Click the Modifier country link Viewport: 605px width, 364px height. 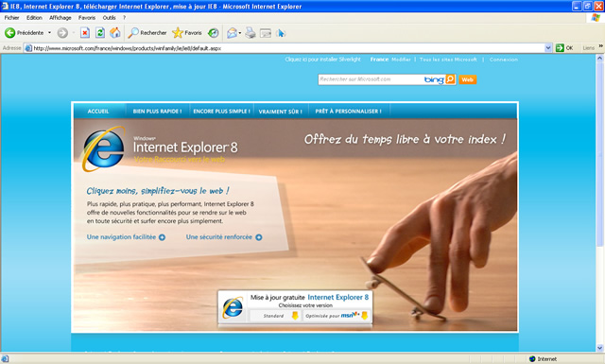pyautogui.click(x=401, y=60)
